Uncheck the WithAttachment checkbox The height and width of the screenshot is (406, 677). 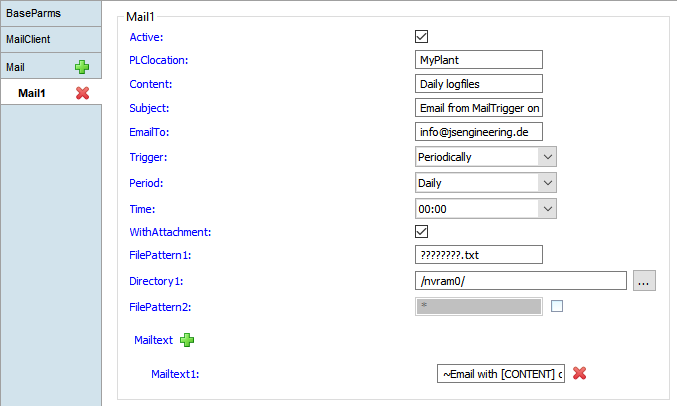[422, 232]
